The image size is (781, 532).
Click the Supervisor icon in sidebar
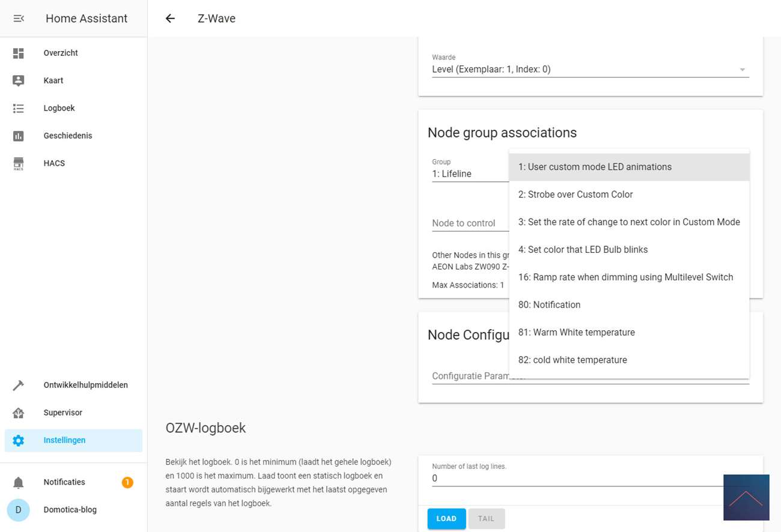point(19,413)
